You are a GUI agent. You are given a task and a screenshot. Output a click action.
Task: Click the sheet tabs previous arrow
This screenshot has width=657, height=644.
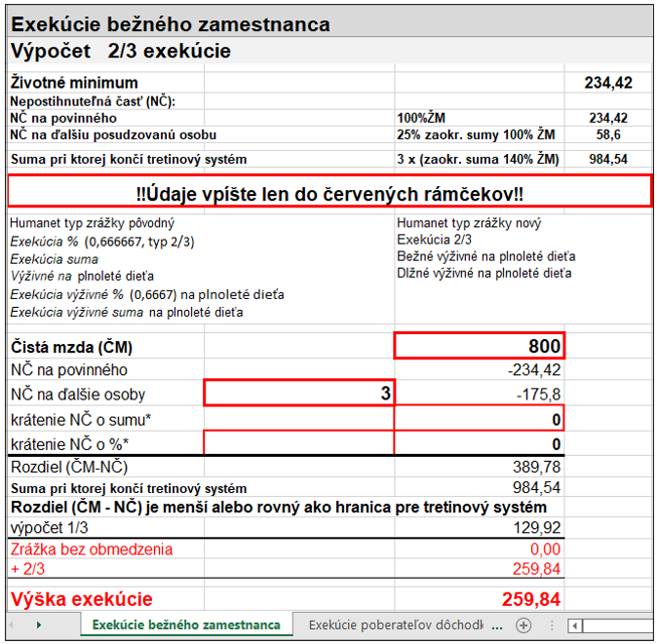point(12,625)
